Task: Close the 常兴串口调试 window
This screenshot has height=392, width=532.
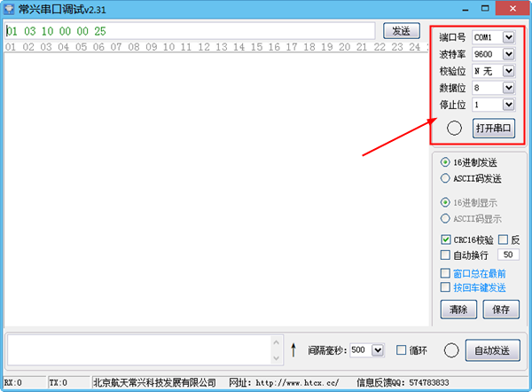Action: pyautogui.click(x=512, y=9)
